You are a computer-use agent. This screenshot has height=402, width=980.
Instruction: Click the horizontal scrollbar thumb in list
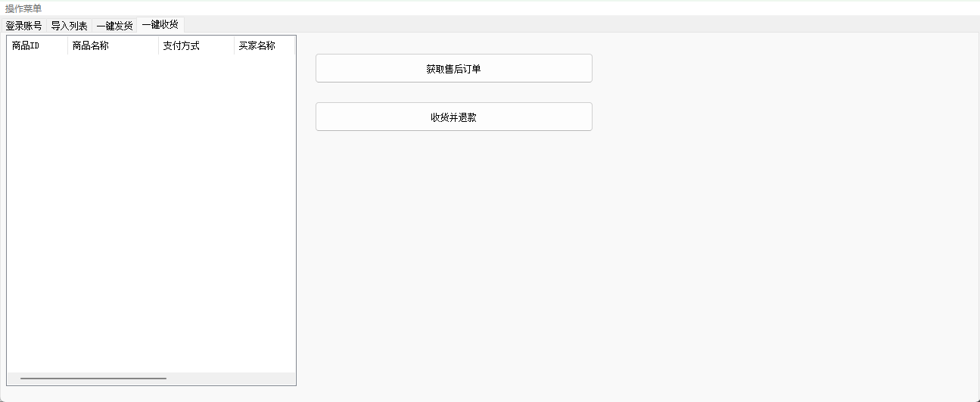tap(93, 378)
